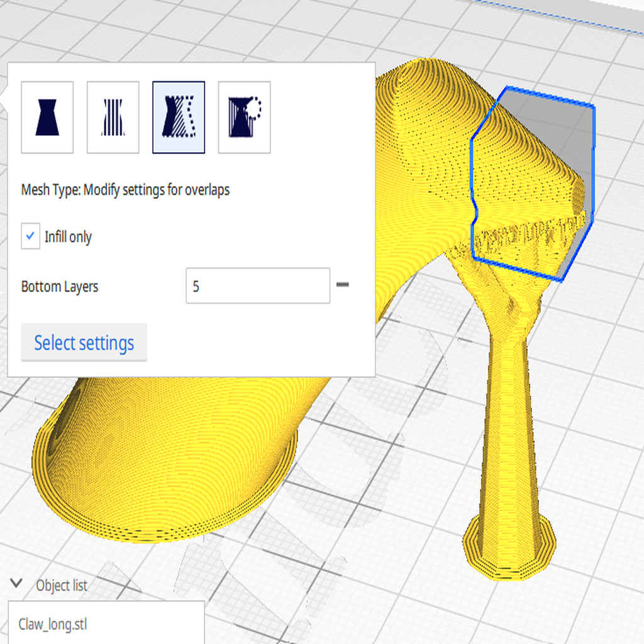Open the Select settings dialog

[84, 343]
